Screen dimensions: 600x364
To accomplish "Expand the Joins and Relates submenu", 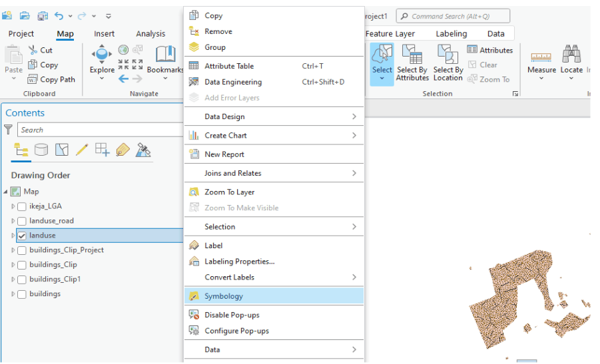I will coord(274,173).
